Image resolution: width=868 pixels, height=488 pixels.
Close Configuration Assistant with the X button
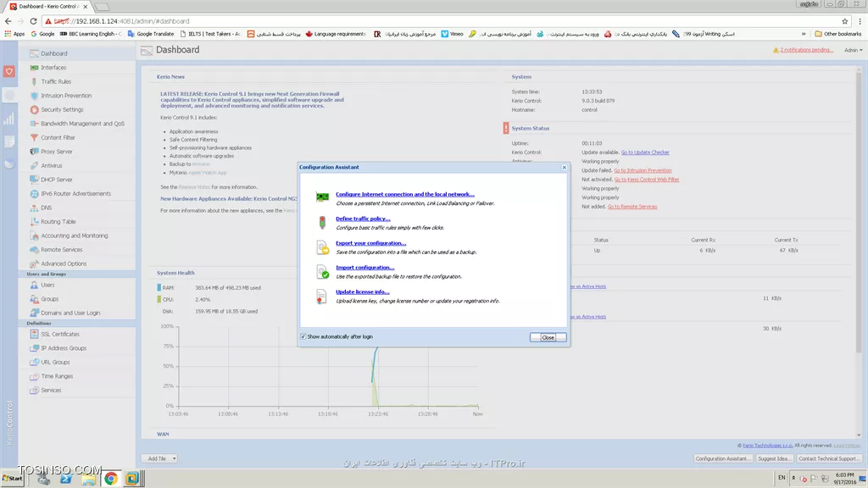coord(564,167)
